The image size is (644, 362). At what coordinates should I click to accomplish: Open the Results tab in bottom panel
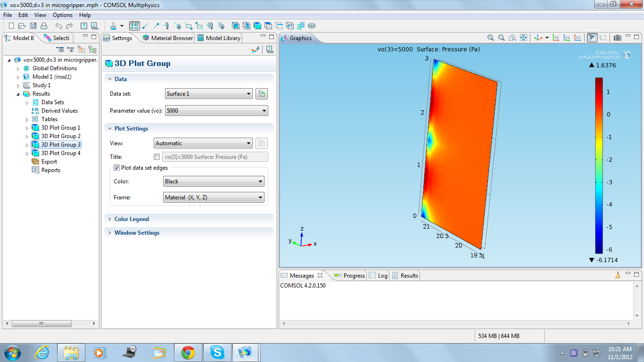tap(405, 276)
